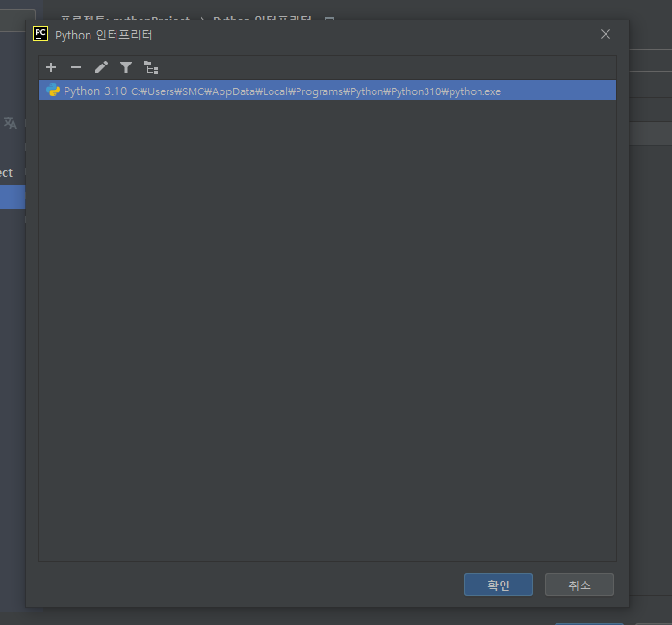Show interpreter paths tree icon
The image size is (672, 625).
point(151,67)
